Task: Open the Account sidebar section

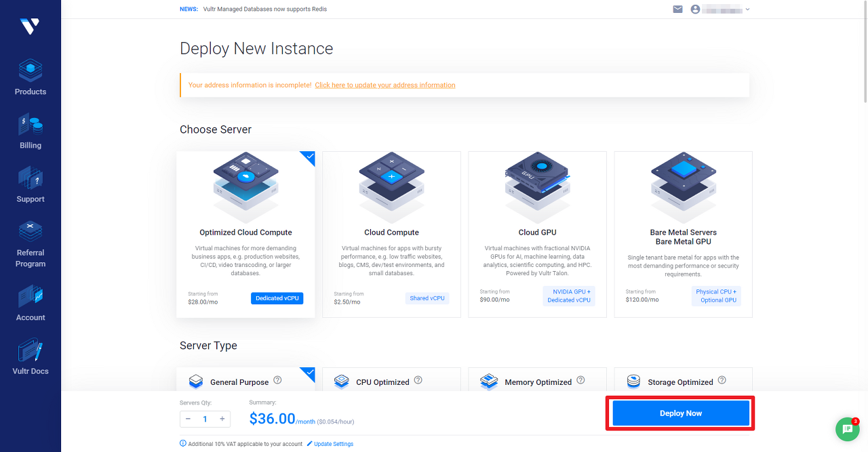Action: [x=31, y=303]
